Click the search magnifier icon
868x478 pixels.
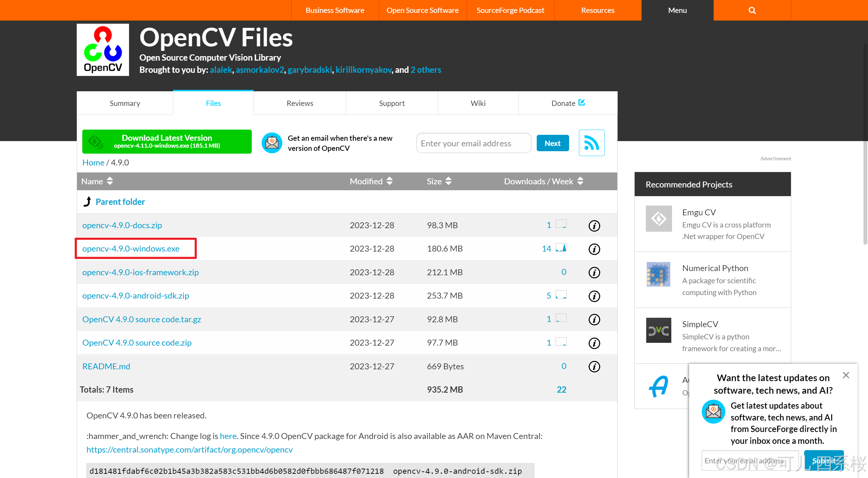point(752,10)
